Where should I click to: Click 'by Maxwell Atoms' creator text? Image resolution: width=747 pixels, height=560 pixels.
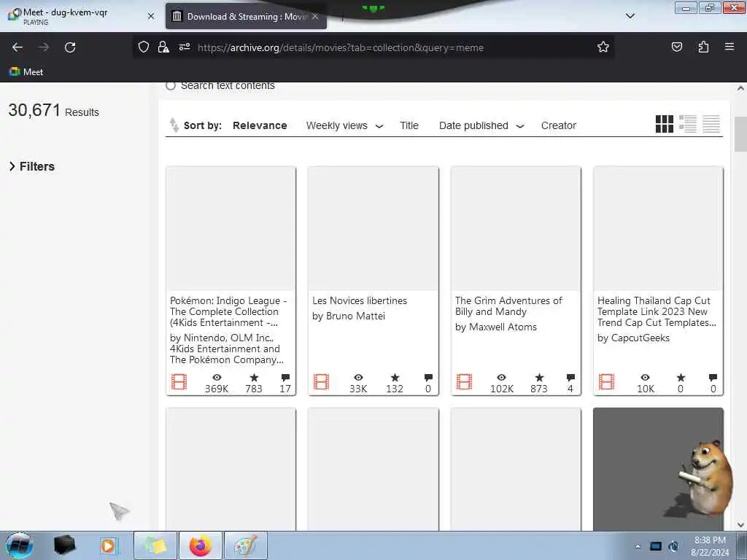[x=496, y=327]
